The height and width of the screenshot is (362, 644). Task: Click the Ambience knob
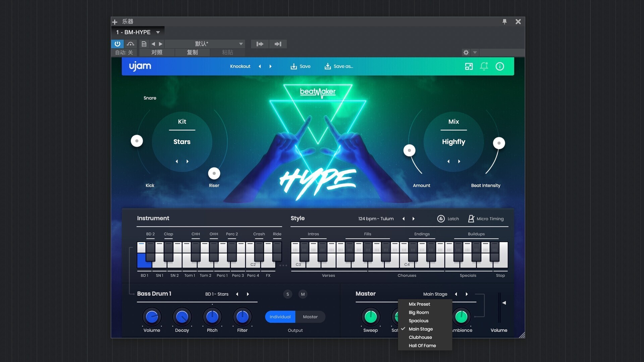click(461, 316)
